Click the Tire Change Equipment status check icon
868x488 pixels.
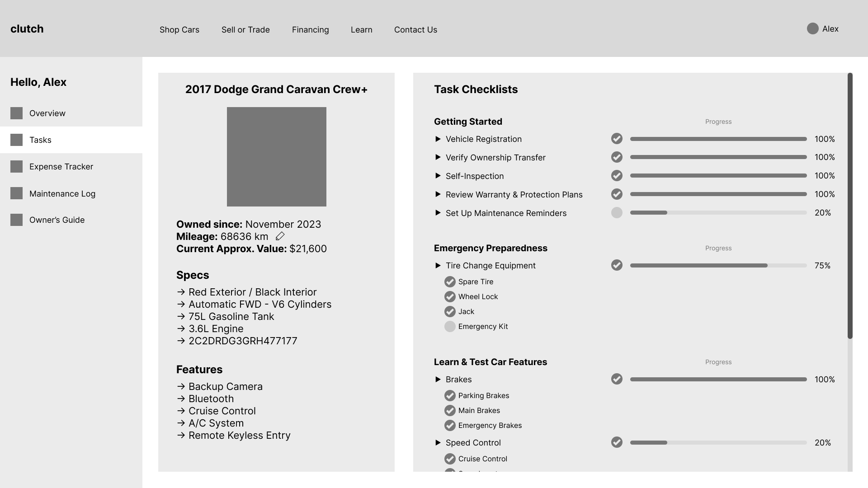(617, 265)
